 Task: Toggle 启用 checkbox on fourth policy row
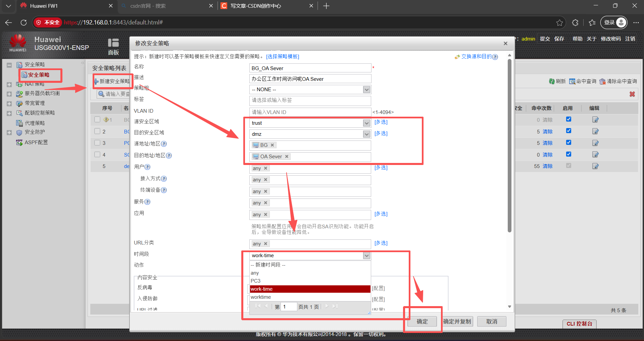568,154
